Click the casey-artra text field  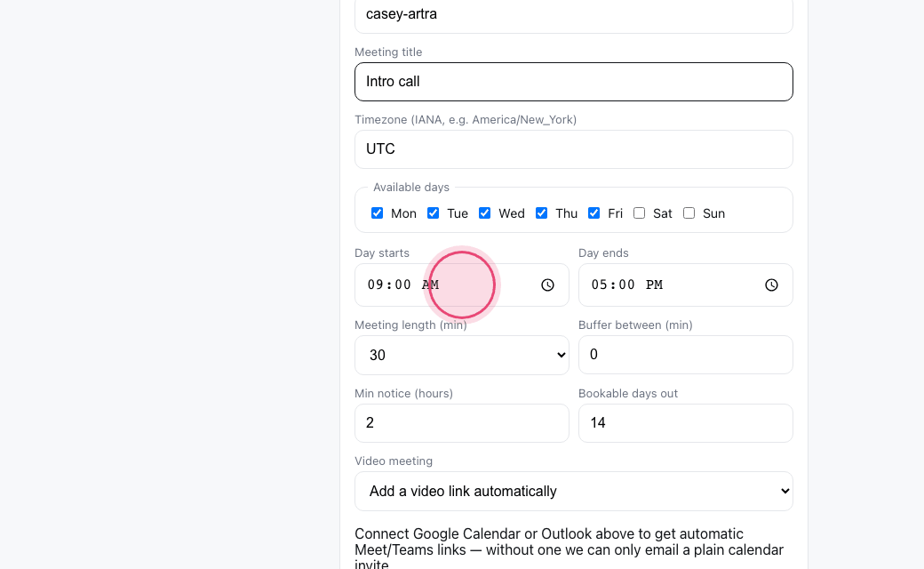point(574,15)
